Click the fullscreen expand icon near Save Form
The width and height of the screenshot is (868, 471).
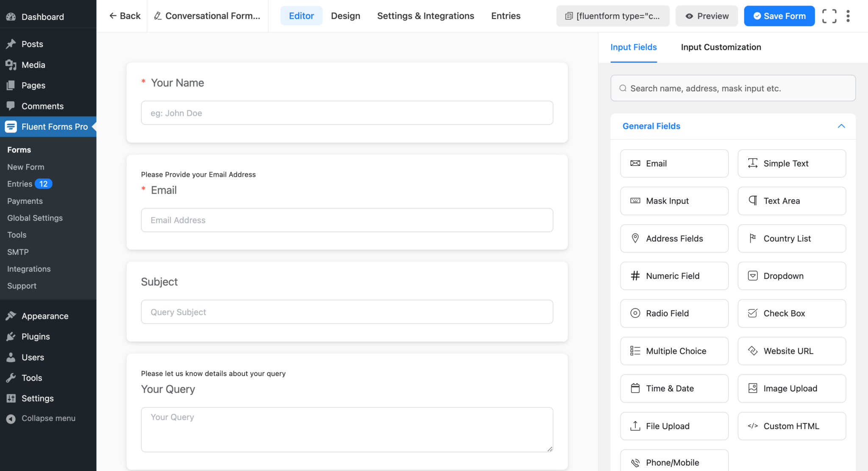tap(829, 16)
